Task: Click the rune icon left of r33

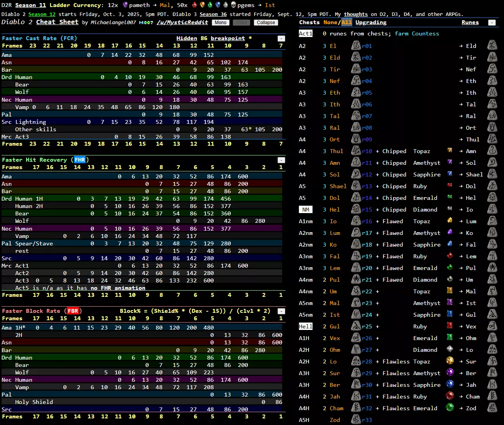Action: click(x=356, y=420)
